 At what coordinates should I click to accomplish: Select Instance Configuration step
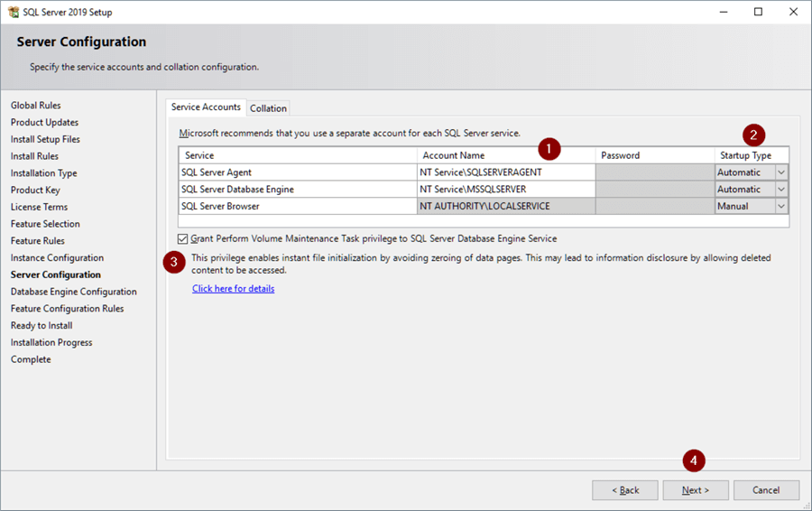[57, 257]
